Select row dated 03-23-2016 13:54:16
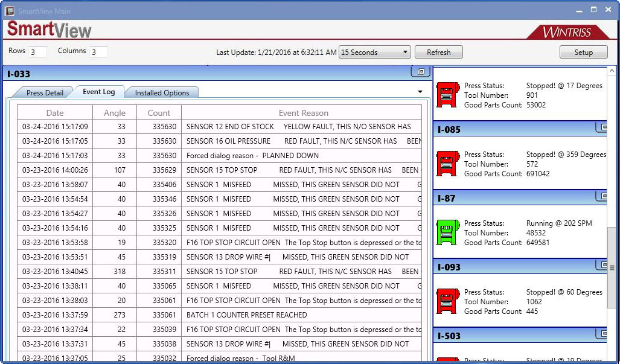The width and height of the screenshot is (620, 364). (x=220, y=228)
